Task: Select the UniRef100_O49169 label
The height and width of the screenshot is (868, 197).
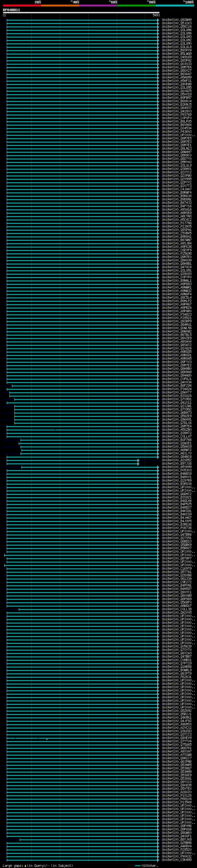Action: pos(177,57)
